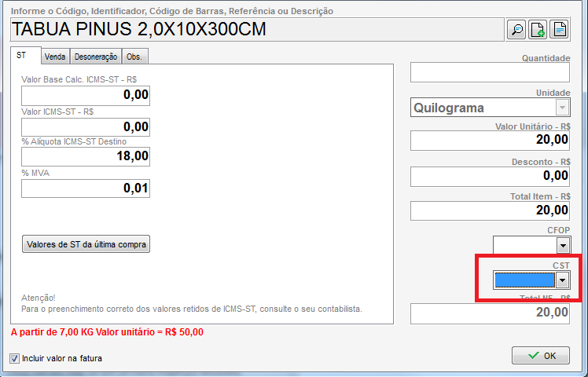Click the Valor Unitário field

click(489, 140)
